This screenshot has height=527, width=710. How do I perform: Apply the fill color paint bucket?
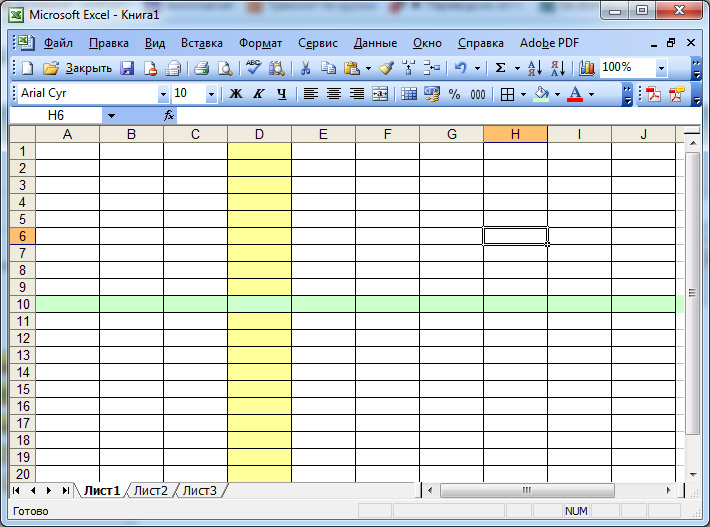[x=541, y=94]
